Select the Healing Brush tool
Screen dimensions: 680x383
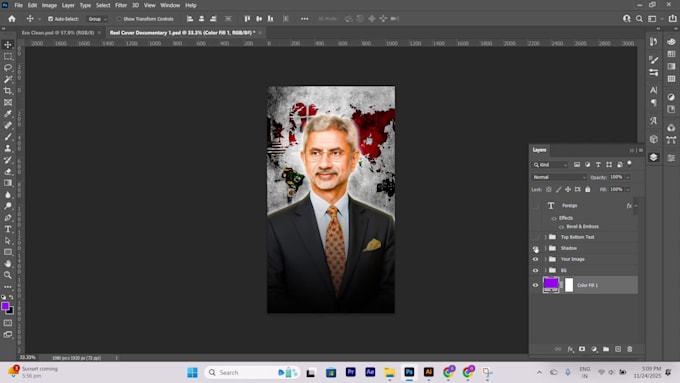point(8,125)
